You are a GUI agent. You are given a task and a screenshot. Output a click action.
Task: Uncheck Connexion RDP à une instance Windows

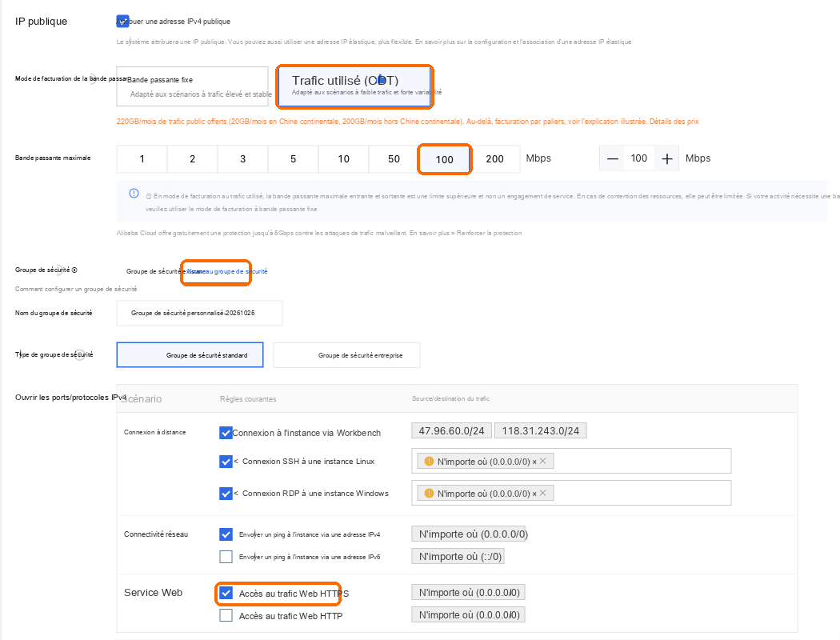click(x=226, y=494)
